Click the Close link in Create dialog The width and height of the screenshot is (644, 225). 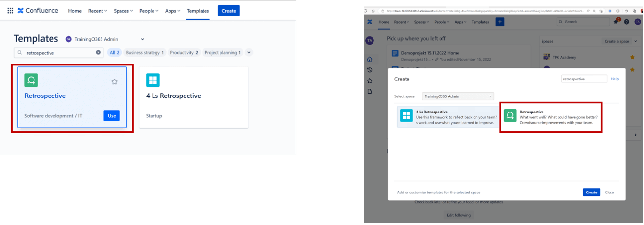tap(609, 193)
